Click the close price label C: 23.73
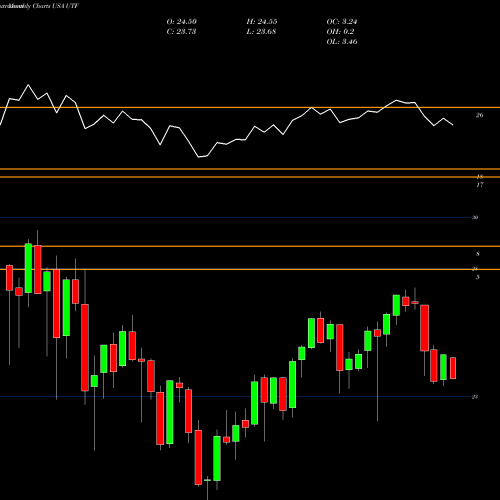Image resolution: width=500 pixels, height=500 pixels. pyautogui.click(x=181, y=32)
